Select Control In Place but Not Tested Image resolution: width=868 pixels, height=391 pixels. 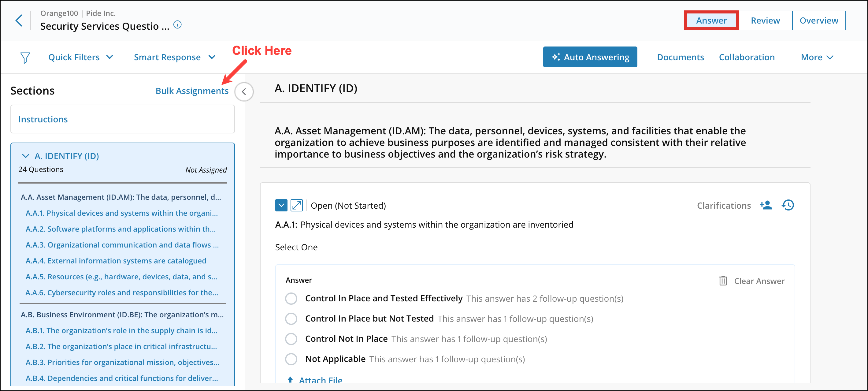click(x=291, y=318)
